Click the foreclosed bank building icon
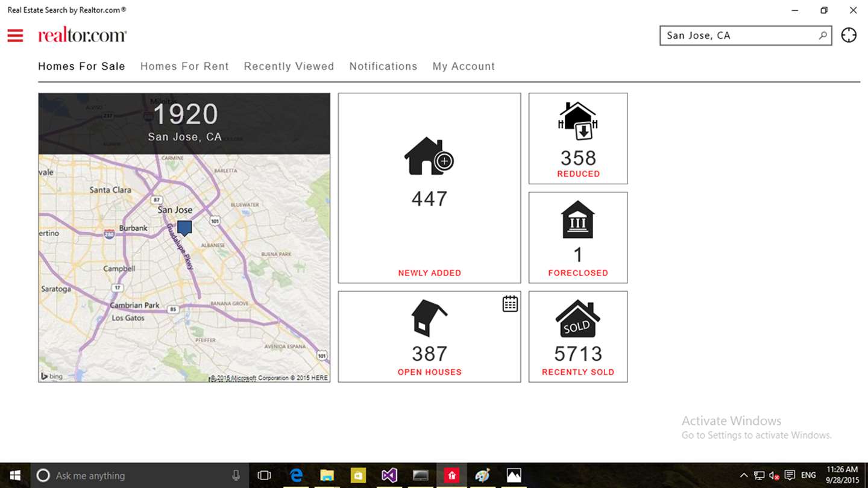Image resolution: width=868 pixels, height=488 pixels. (577, 220)
